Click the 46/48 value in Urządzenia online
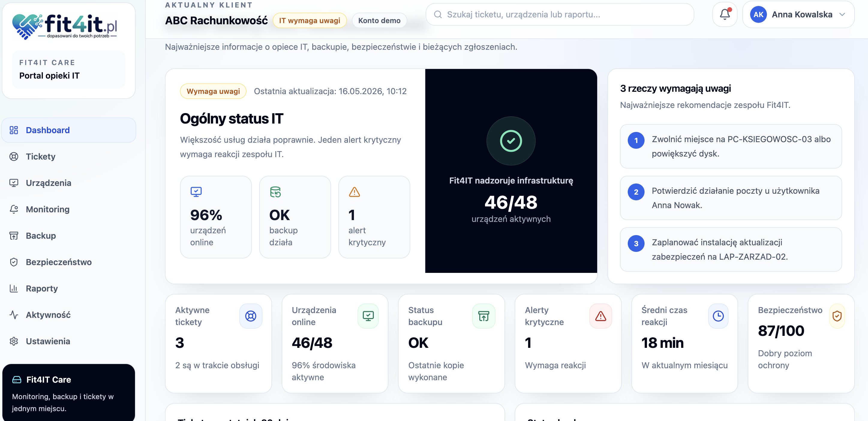 pyautogui.click(x=312, y=343)
